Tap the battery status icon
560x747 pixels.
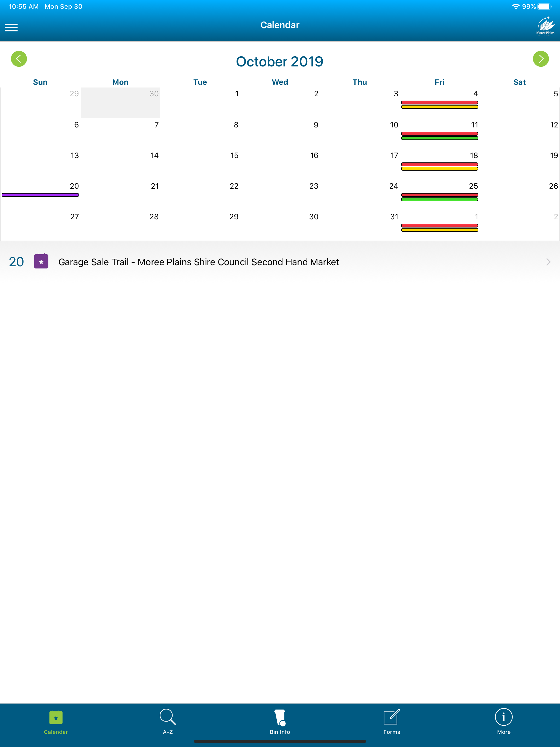(544, 6)
